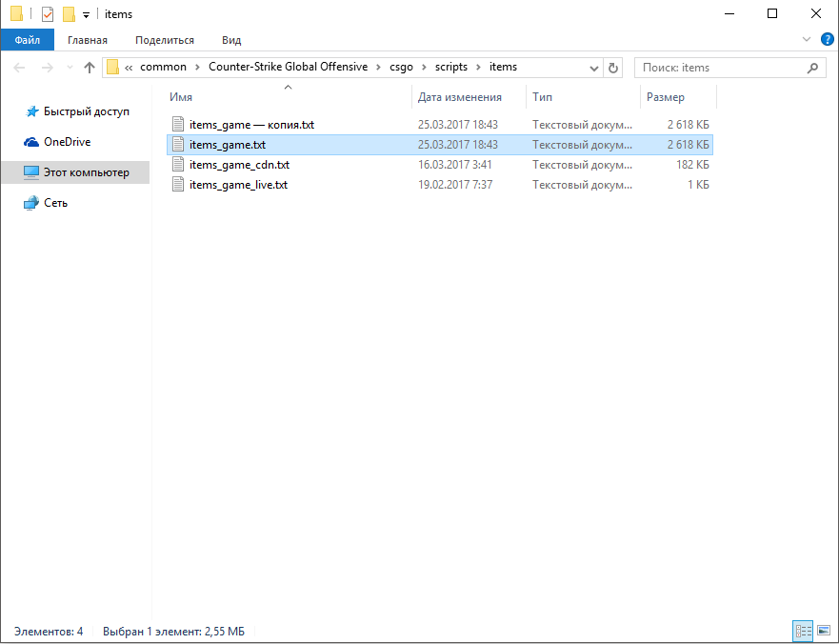Go forward with the right arrow
This screenshot has width=839, height=644.
pyautogui.click(x=47, y=68)
